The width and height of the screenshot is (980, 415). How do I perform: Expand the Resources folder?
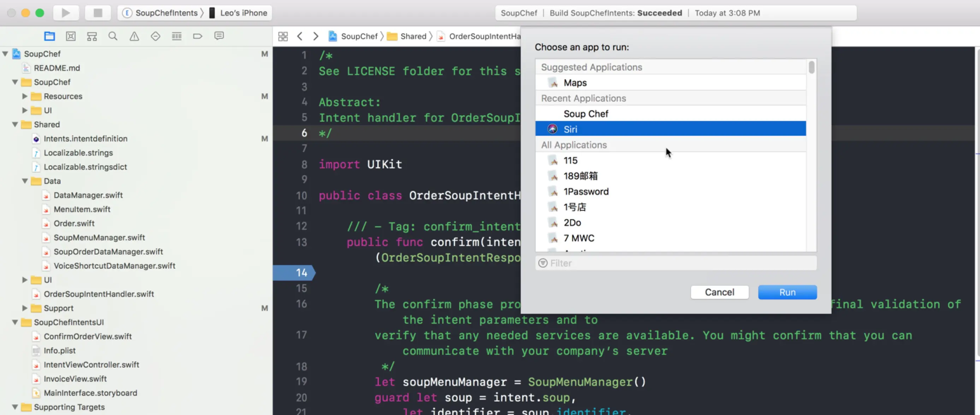[25, 96]
